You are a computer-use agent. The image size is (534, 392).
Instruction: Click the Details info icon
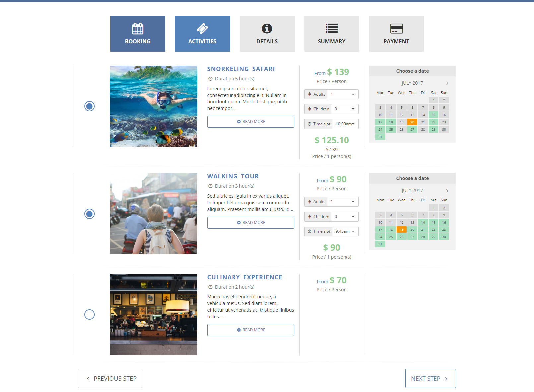click(267, 29)
